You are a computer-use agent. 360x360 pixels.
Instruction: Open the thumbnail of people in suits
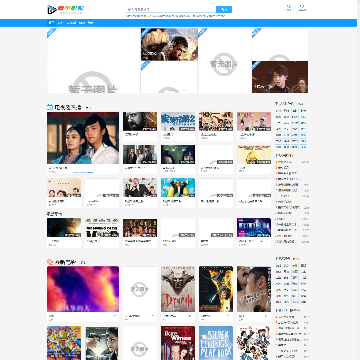(140, 154)
